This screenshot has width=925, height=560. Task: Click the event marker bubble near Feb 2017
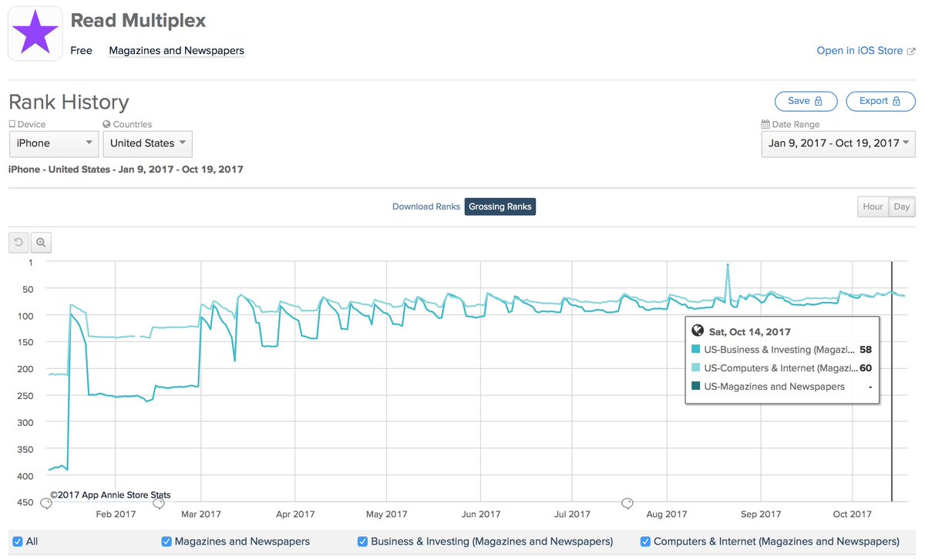45,504
